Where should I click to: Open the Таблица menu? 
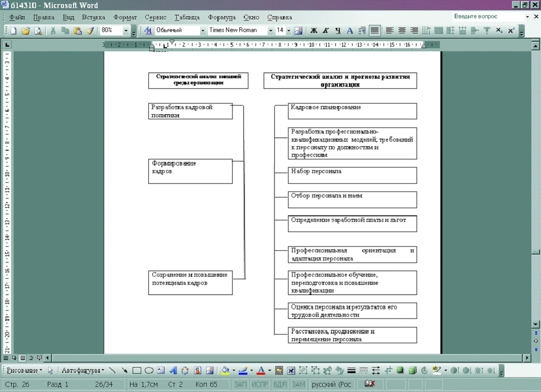(187, 17)
